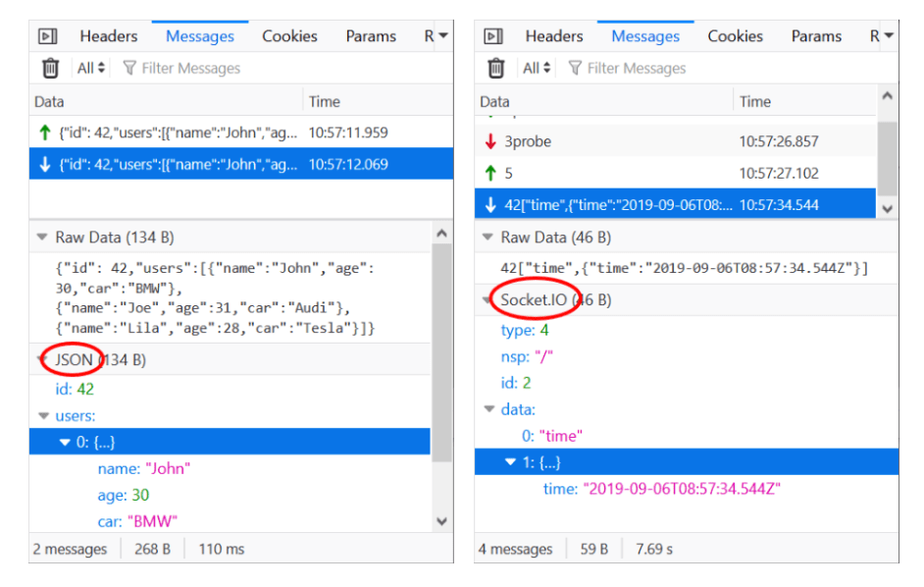Open the All messages type dropdown
924x587 pixels.
(x=87, y=67)
